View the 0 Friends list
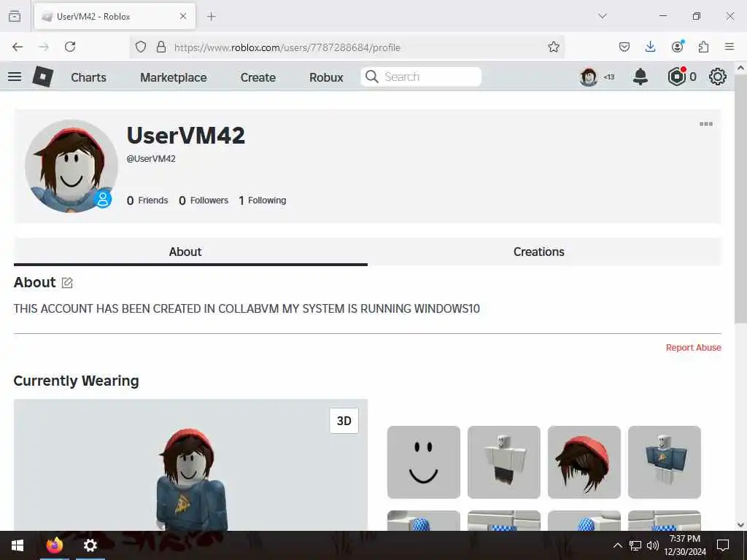Viewport: 747px width, 560px height. point(147,201)
